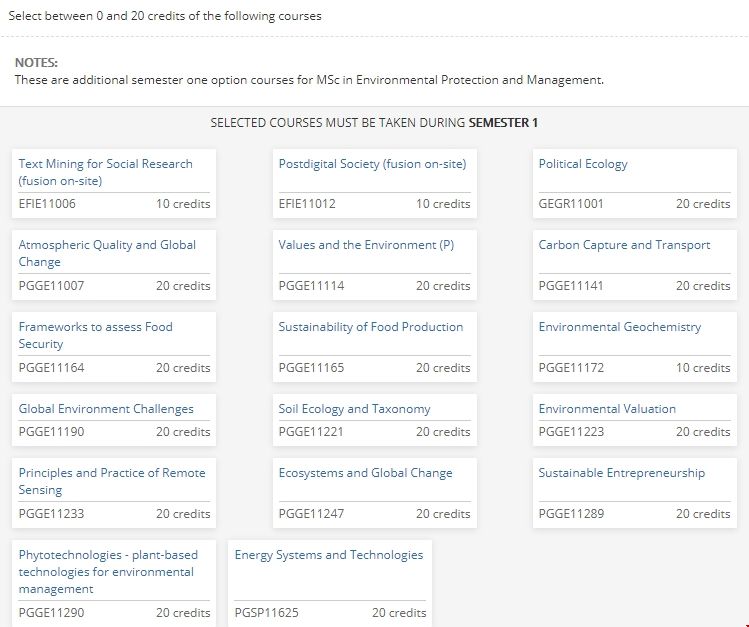This screenshot has height=627, width=749.
Task: Choose Principles and Practice of Remote Sensing
Action: [x=111, y=474]
